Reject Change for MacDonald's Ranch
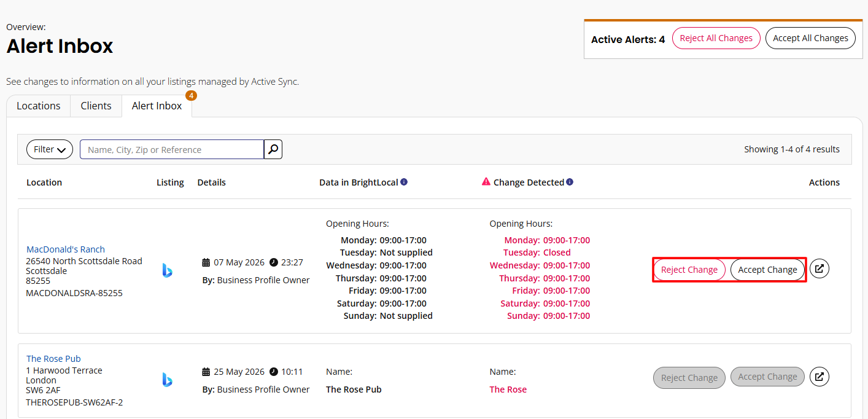Viewport: 868px width, 419px height. tap(689, 270)
